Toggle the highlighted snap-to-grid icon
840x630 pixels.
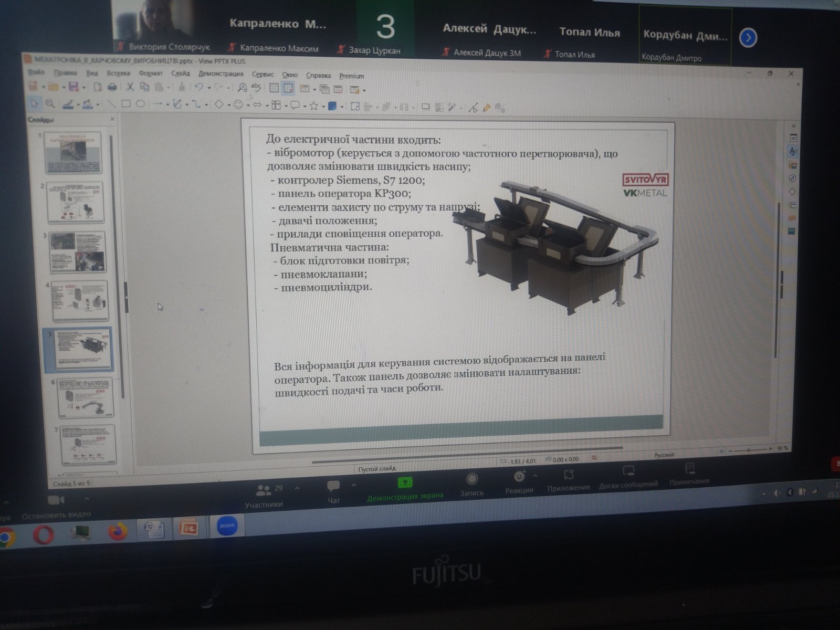(288, 88)
